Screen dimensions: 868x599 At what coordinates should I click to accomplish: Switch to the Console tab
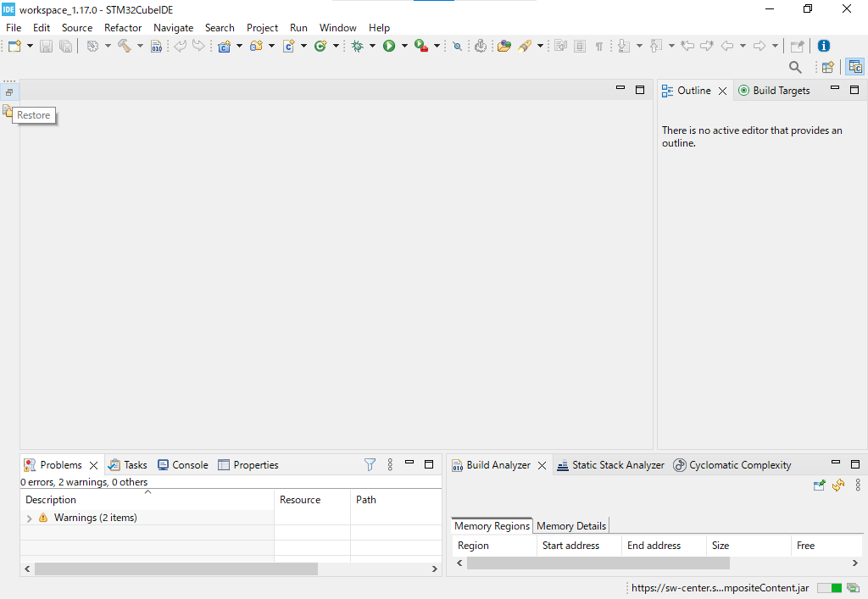coord(183,465)
